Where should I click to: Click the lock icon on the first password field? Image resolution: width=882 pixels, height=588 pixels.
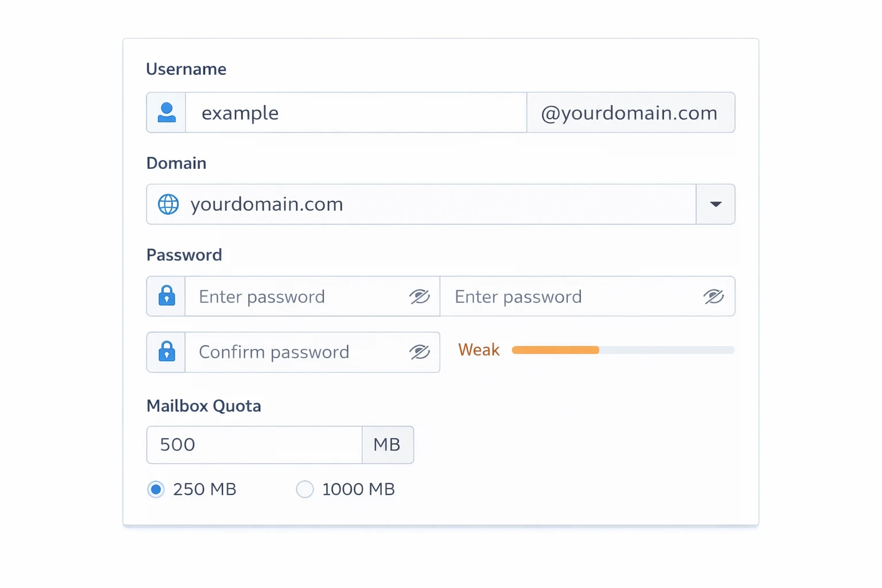[x=165, y=296]
